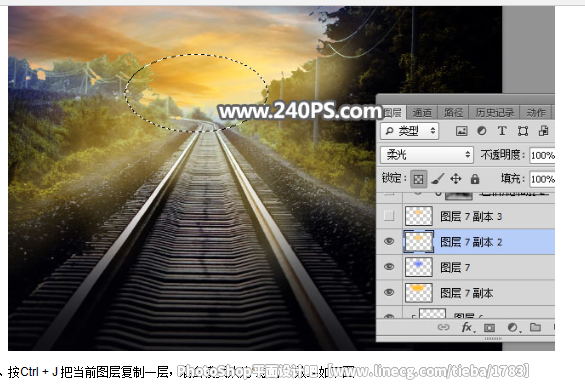Switch to the 动作 (Actions) tab
This screenshot has height=390, width=585.
click(536, 112)
